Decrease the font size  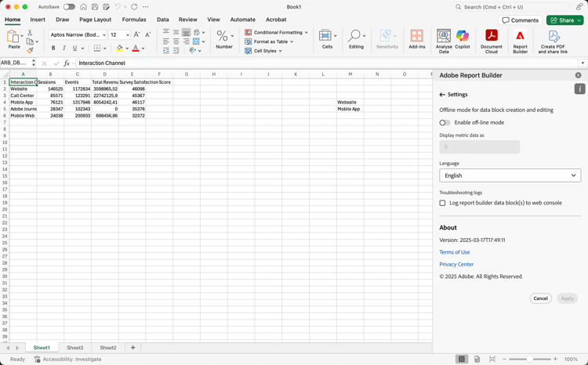tap(148, 34)
